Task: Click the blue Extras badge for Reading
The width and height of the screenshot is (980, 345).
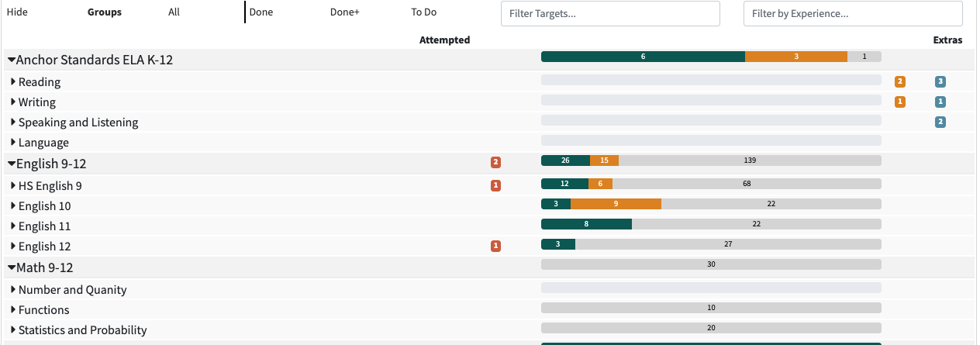Action: tap(940, 81)
